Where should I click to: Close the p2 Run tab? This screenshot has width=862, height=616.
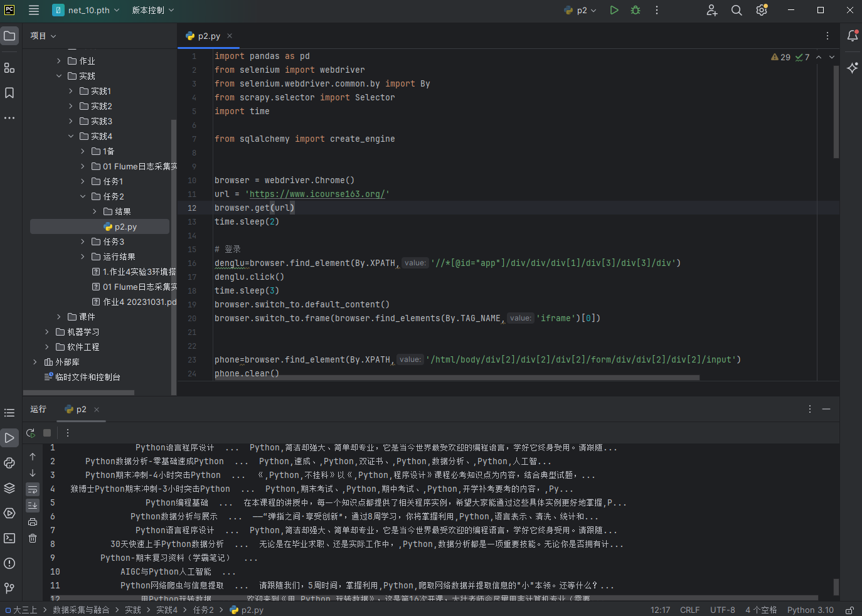pos(97,410)
